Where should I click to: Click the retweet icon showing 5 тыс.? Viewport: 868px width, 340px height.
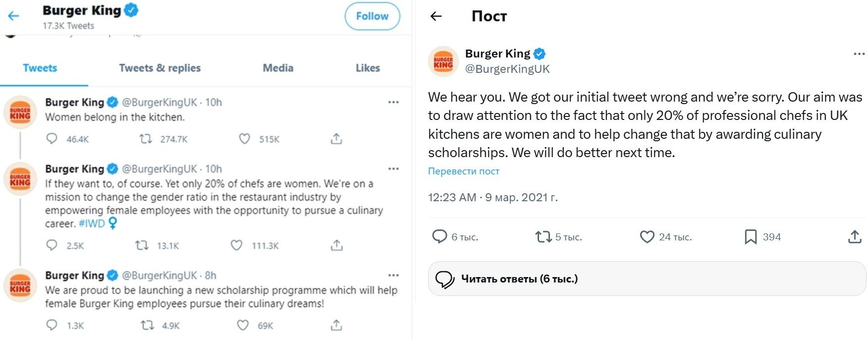pos(543,237)
